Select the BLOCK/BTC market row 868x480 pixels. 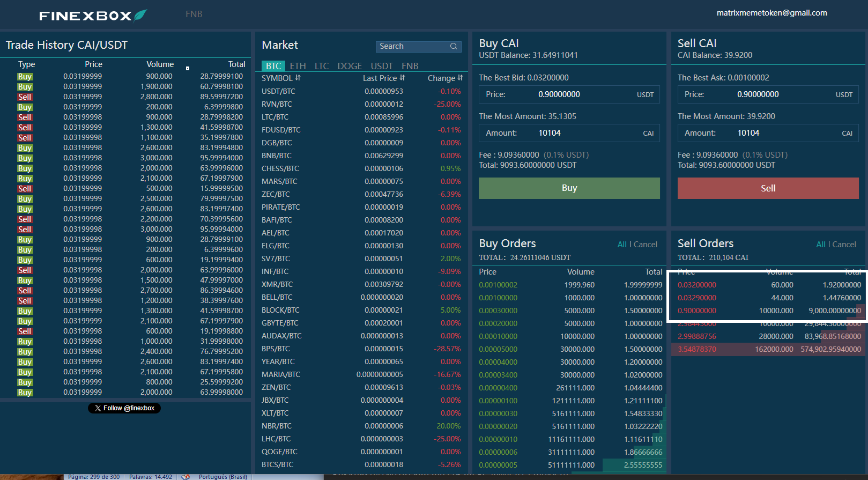[361, 310]
